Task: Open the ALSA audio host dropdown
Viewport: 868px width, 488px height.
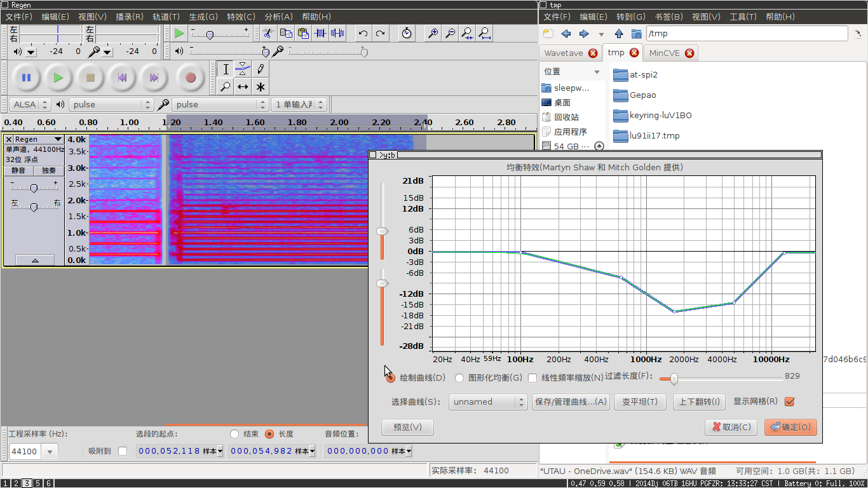Action: pos(29,104)
